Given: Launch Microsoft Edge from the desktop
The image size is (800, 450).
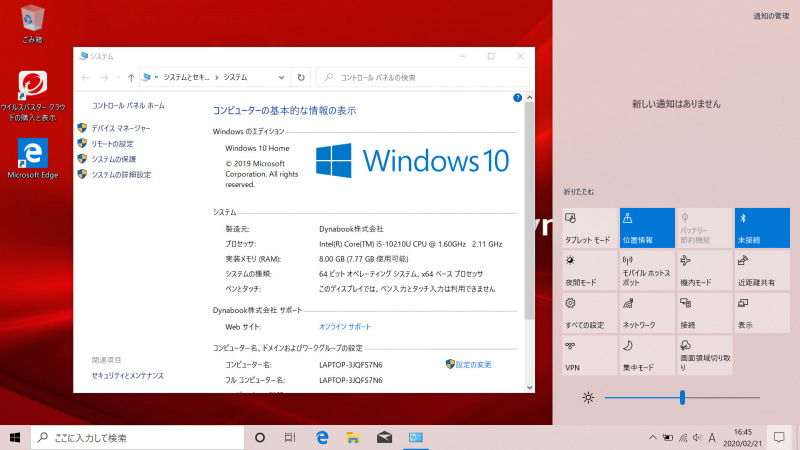Looking at the screenshot, I should [x=33, y=159].
